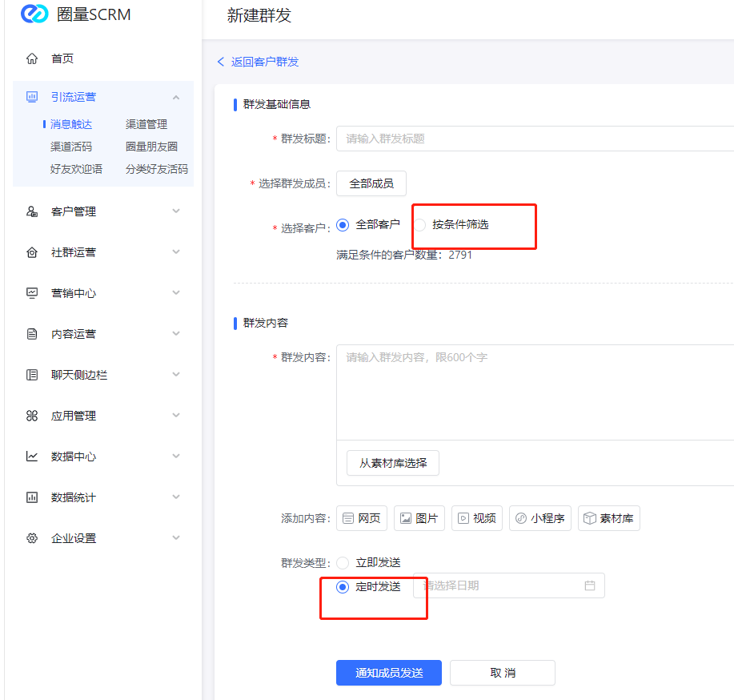
Task: Expand the 数据中心 menu chevron
Action: (176, 457)
